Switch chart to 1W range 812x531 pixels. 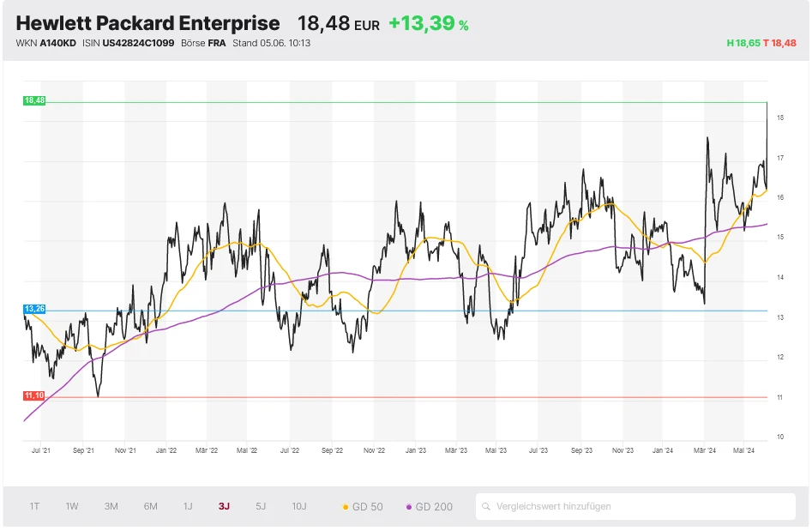pyautogui.click(x=72, y=506)
